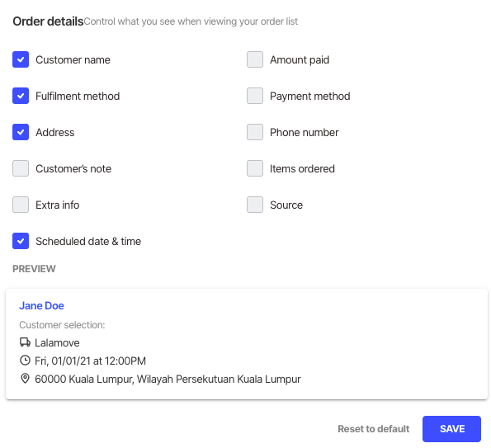Click the Fri, 01/01/21 schedule text

click(x=90, y=361)
